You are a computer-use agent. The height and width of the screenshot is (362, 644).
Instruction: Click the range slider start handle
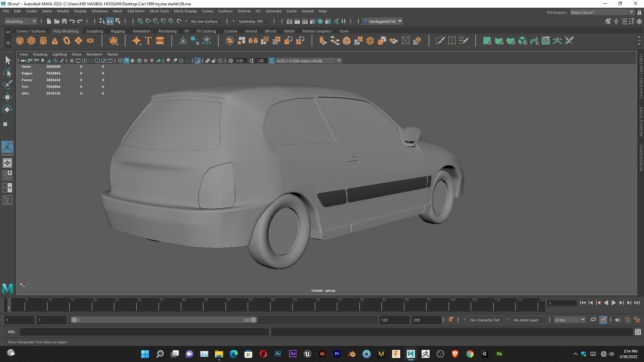[x=74, y=320]
